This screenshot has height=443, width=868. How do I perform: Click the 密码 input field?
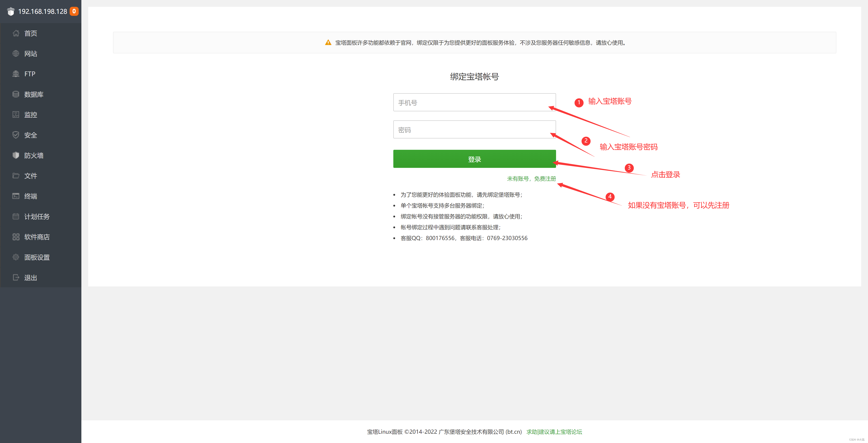coord(474,130)
